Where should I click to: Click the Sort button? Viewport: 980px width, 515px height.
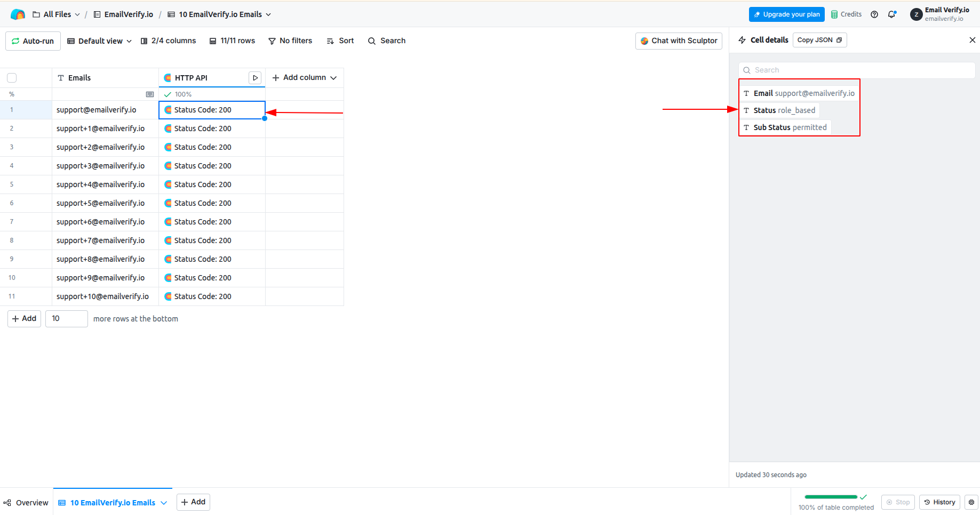coord(340,41)
